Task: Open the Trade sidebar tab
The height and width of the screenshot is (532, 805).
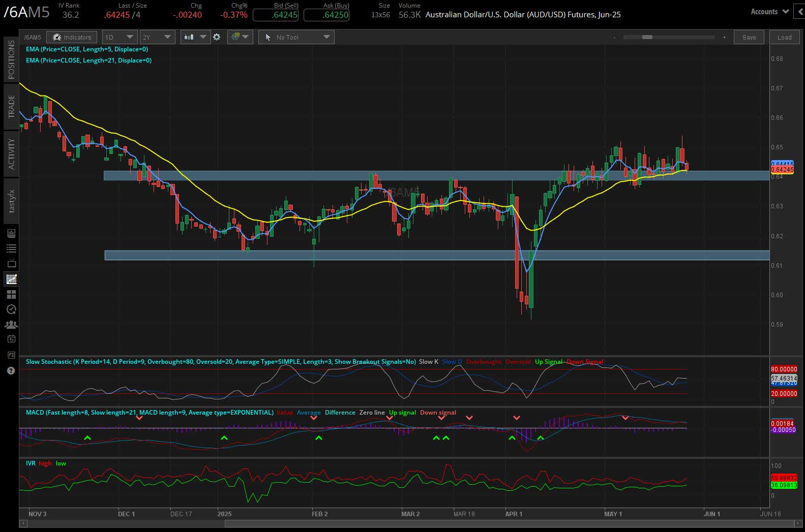Action: tap(11, 107)
